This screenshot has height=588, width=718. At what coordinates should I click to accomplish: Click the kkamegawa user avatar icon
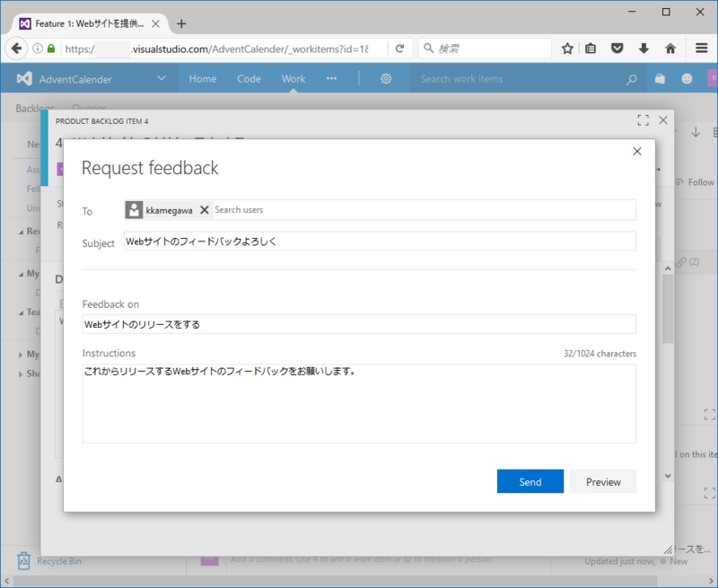[x=134, y=210]
